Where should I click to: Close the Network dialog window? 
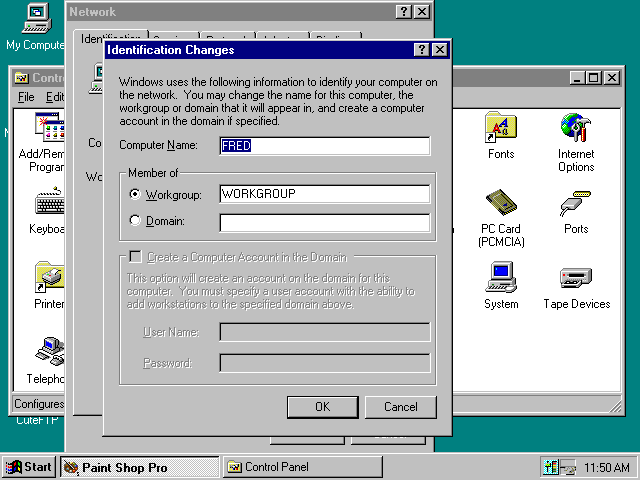coord(422,11)
